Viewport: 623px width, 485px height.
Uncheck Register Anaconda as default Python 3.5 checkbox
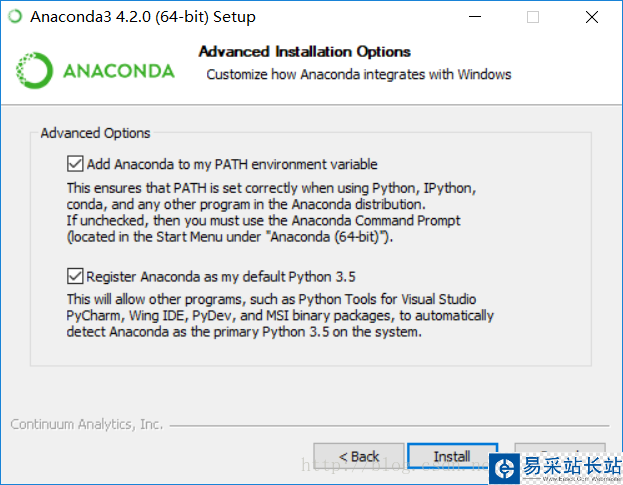[75, 276]
